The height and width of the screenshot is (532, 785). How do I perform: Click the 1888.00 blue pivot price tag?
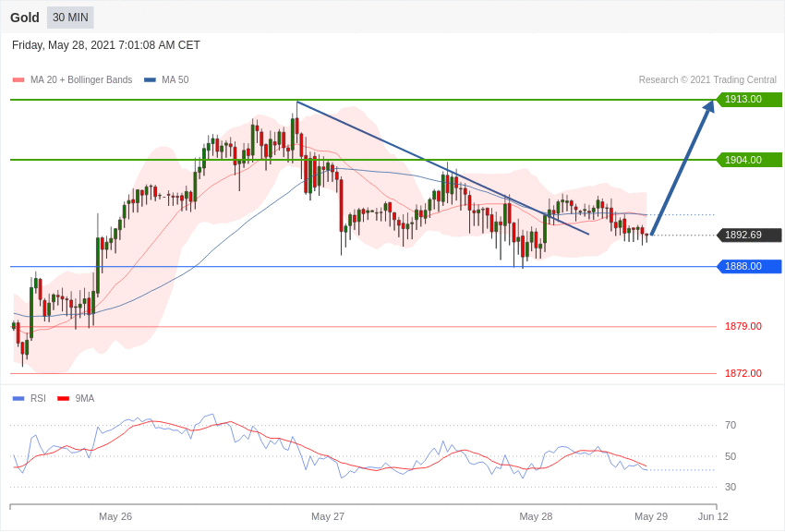(x=749, y=266)
